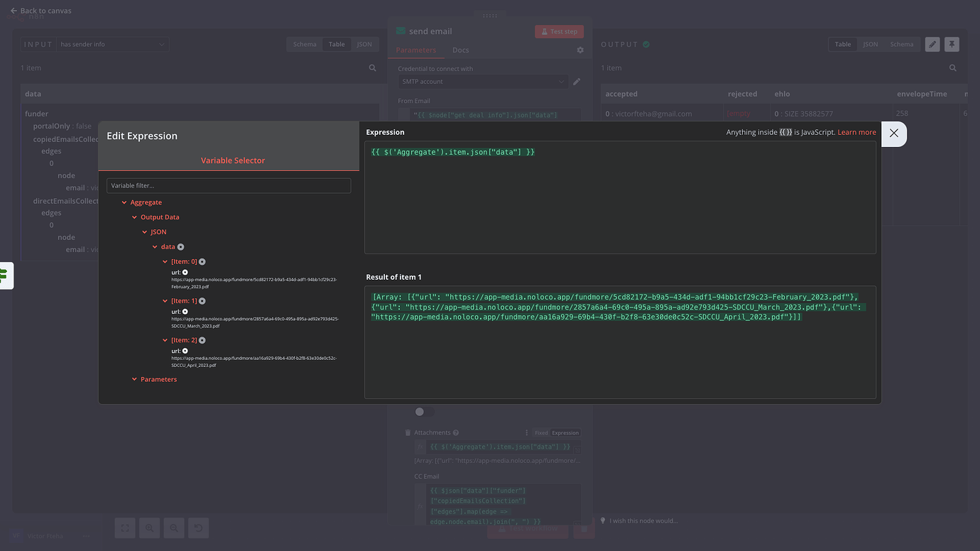Viewport: 980px width, 551px height.
Task: Open the Learn more link
Action: tap(856, 132)
